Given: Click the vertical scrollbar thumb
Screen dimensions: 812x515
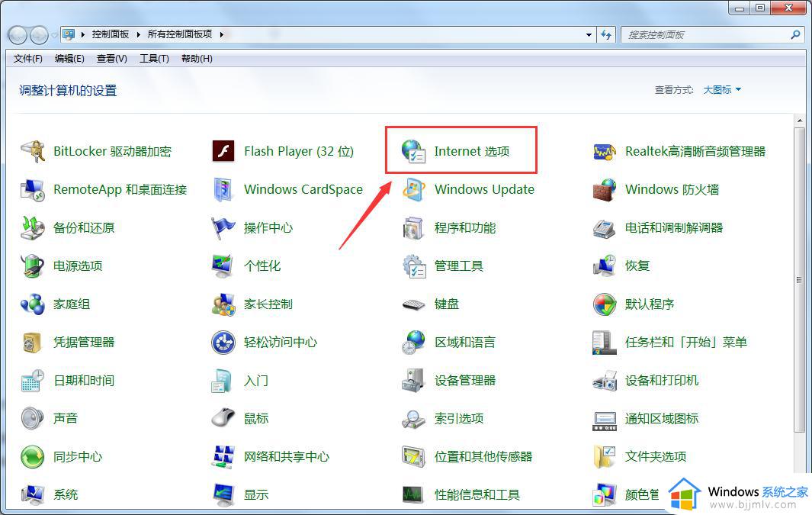Looking at the screenshot, I should [x=799, y=280].
